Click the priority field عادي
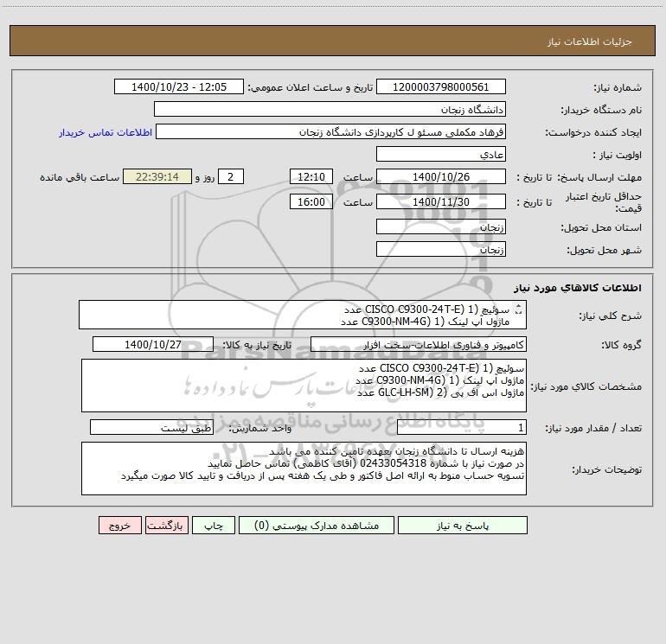 tap(441, 155)
